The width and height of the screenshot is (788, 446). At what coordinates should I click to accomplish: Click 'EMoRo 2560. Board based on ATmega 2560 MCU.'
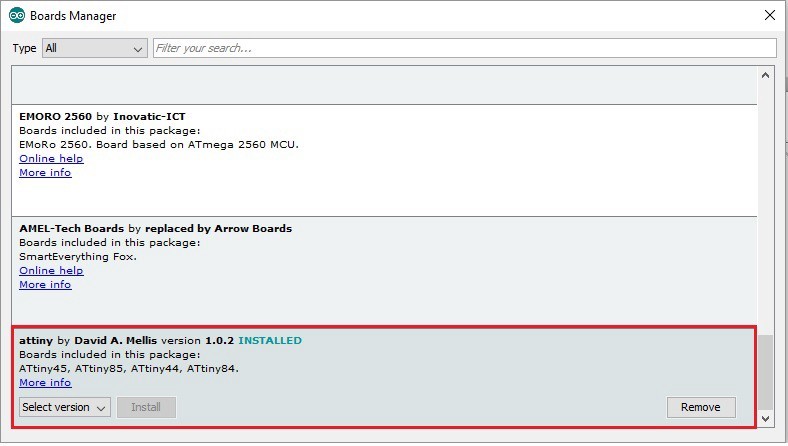[x=159, y=145]
